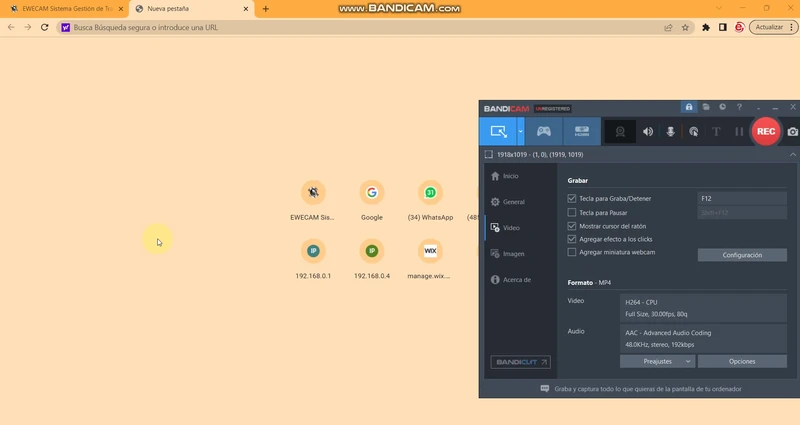The width and height of the screenshot is (800, 425).
Task: Click the speaker sound icon in Bandicam
Action: (648, 132)
